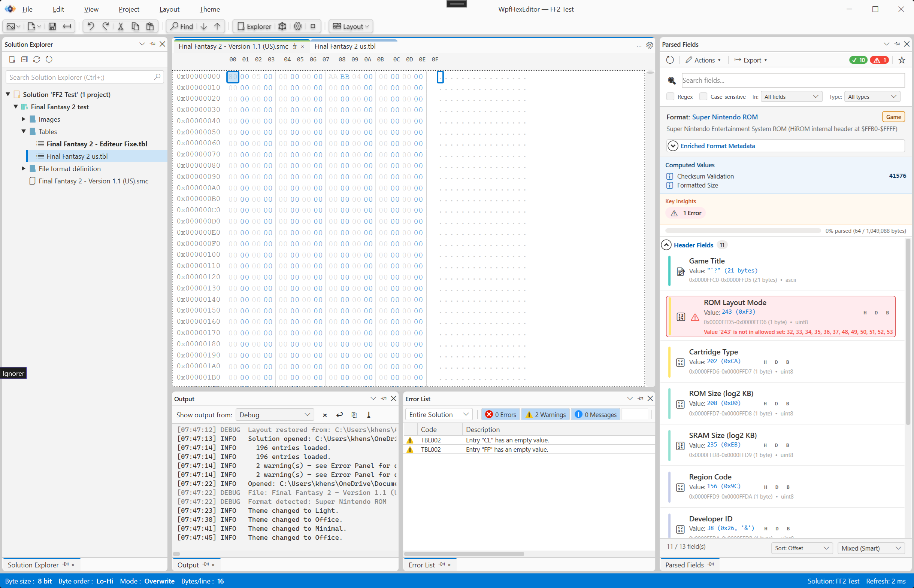The image size is (914, 588).
Task: Click the Undo icon
Action: click(x=91, y=26)
